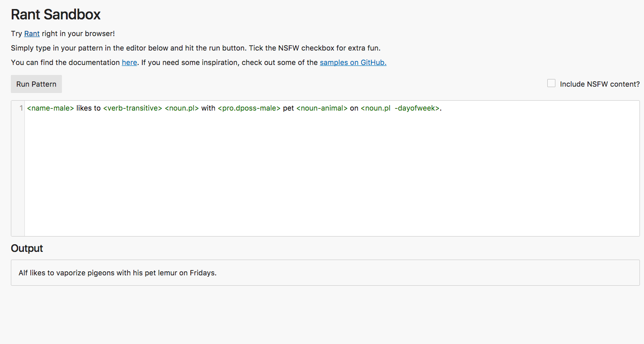Open the samples on GitHub link

tap(353, 63)
